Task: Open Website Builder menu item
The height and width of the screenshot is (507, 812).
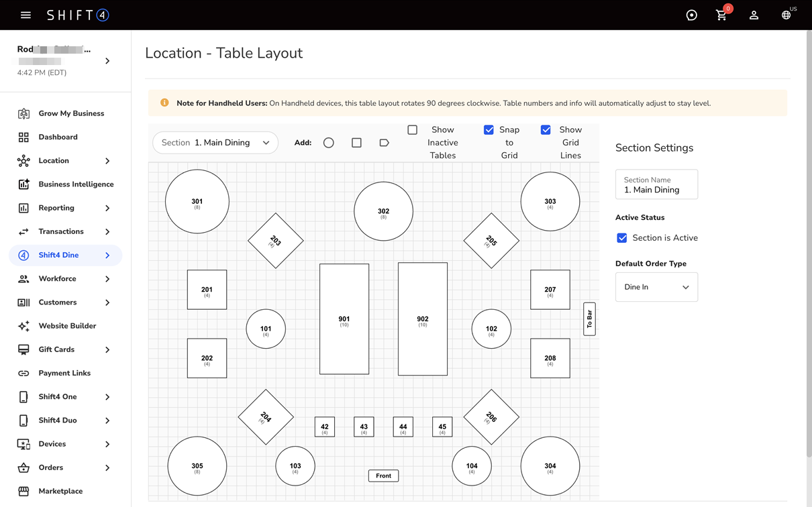Action: tap(66, 326)
